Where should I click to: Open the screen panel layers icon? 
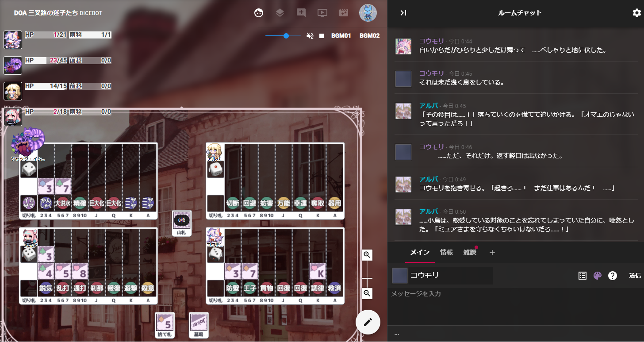tap(280, 13)
